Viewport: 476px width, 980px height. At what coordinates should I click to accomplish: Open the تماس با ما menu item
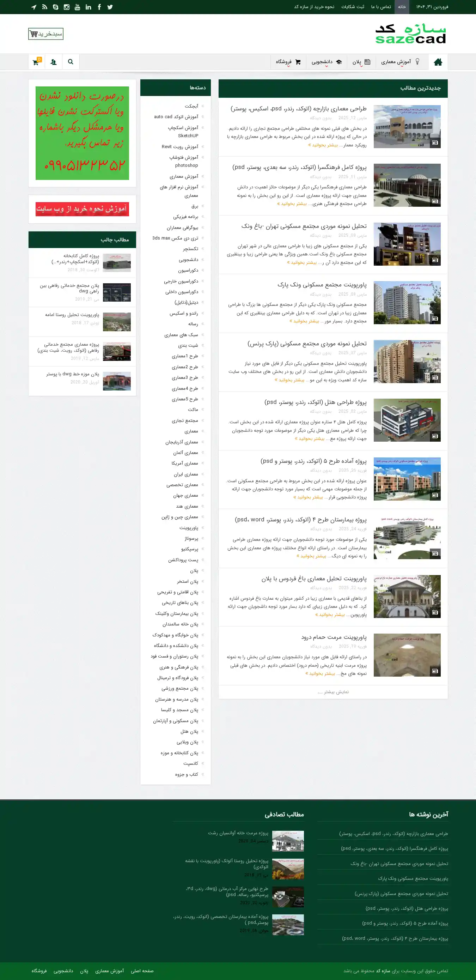pos(380,7)
